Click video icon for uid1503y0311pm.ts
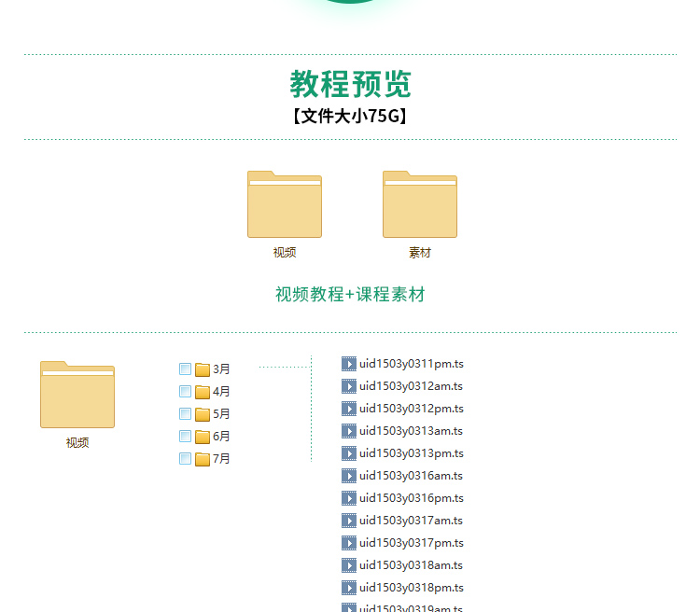 (349, 364)
